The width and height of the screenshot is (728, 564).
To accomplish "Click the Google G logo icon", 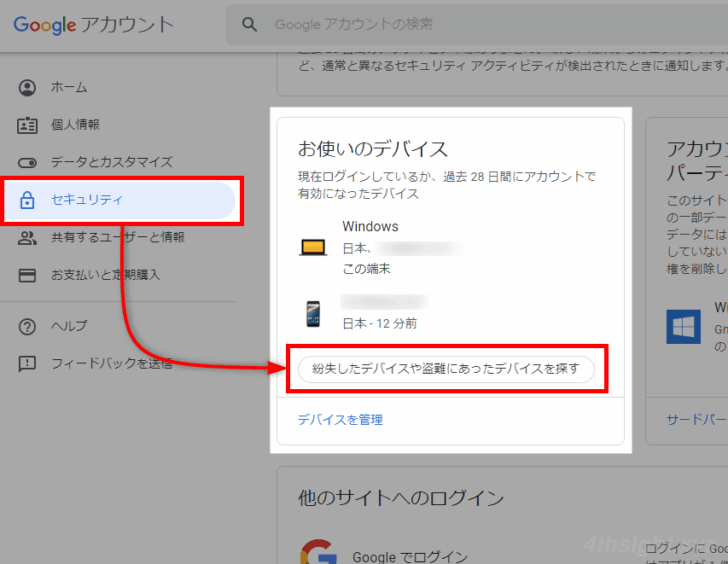I will click(x=318, y=552).
